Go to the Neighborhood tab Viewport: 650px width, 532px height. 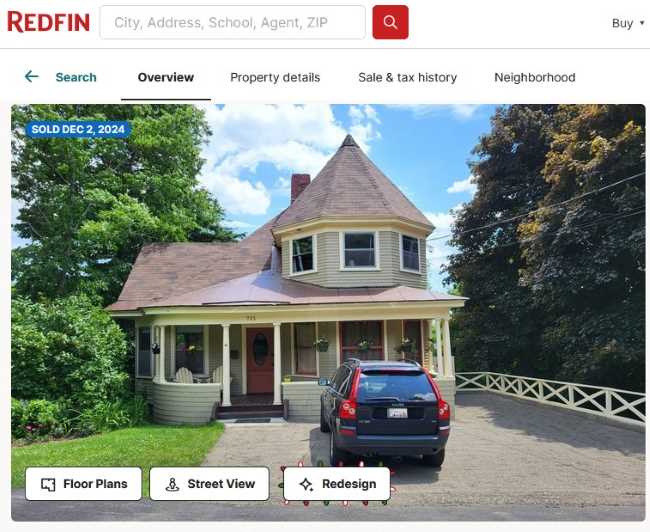coord(535,78)
